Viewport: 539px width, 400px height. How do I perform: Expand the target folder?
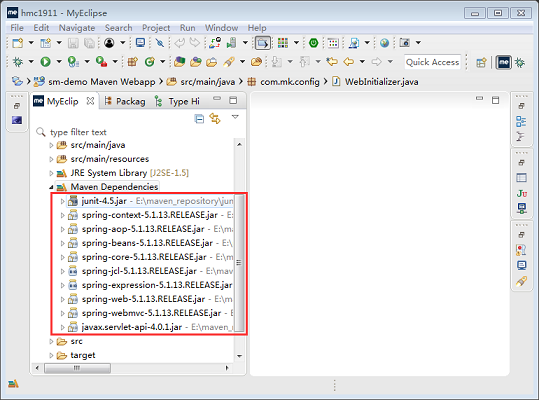[x=51, y=355]
